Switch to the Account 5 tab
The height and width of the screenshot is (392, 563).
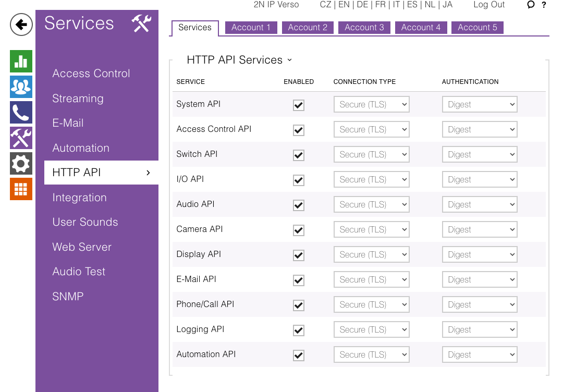click(477, 28)
